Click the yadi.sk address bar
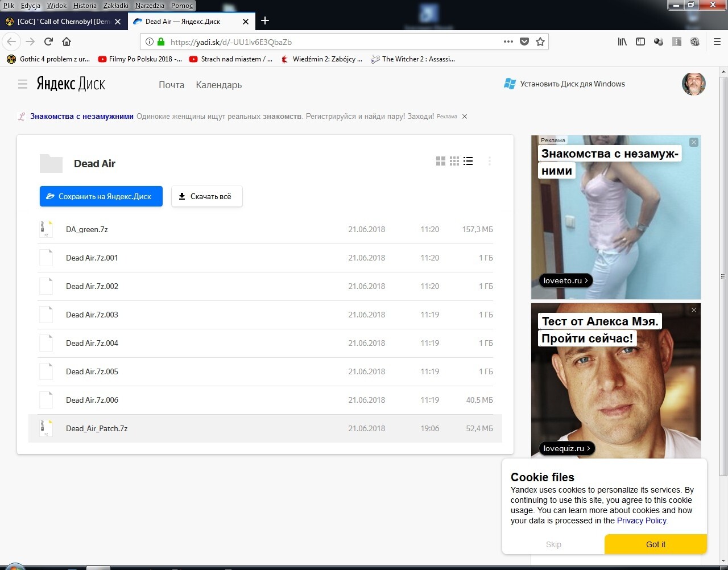 click(330, 42)
